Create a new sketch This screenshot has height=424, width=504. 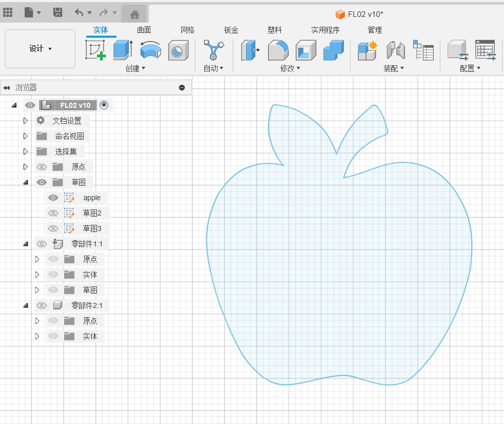tap(95, 50)
